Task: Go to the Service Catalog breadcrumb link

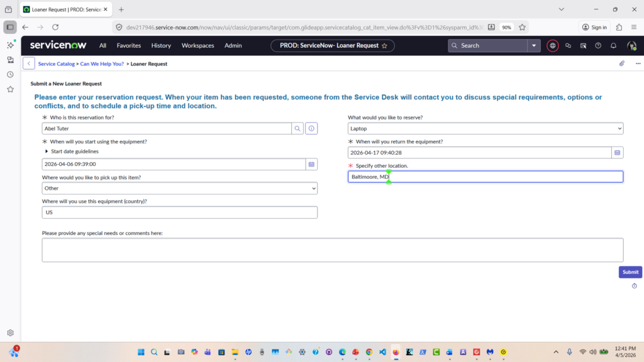Action: coord(57,64)
